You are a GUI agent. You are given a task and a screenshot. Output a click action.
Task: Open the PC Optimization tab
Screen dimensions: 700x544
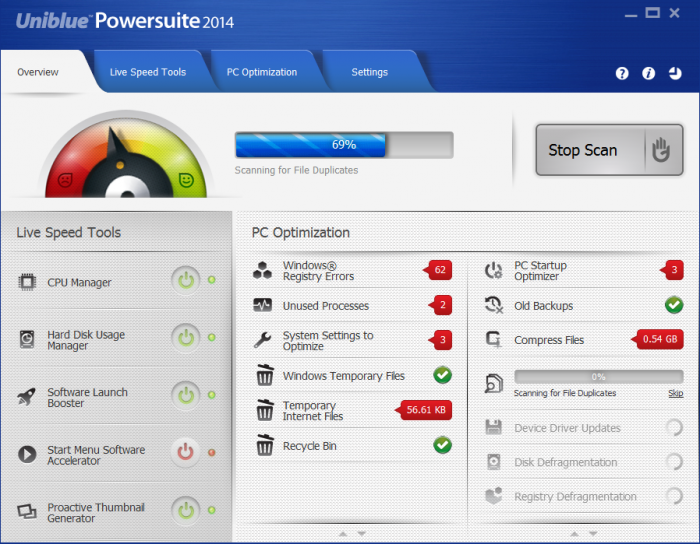(262, 72)
